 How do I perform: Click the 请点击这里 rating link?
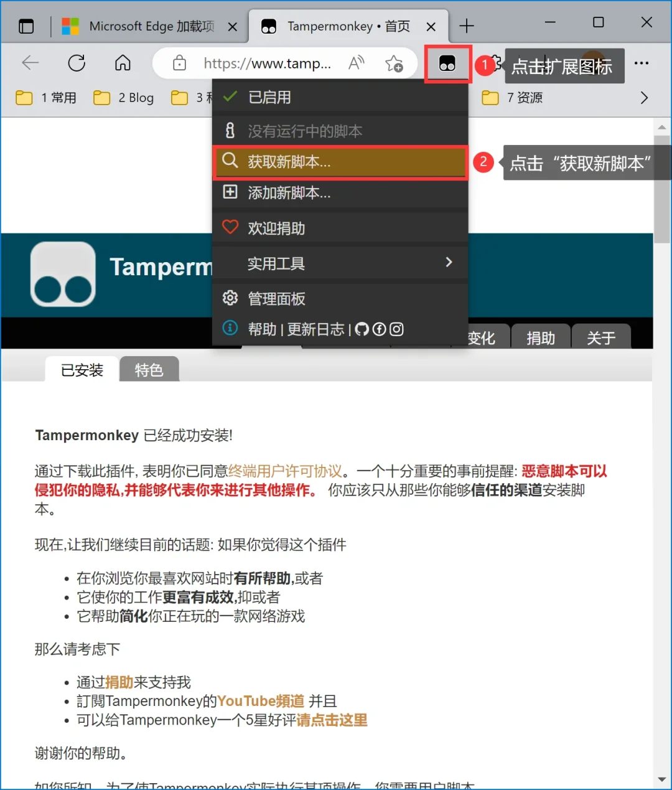pyautogui.click(x=332, y=720)
